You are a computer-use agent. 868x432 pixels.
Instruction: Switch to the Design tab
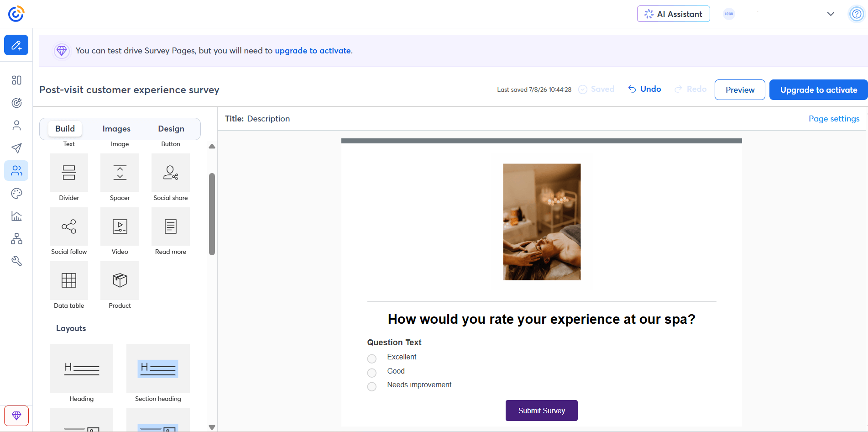[x=171, y=129]
